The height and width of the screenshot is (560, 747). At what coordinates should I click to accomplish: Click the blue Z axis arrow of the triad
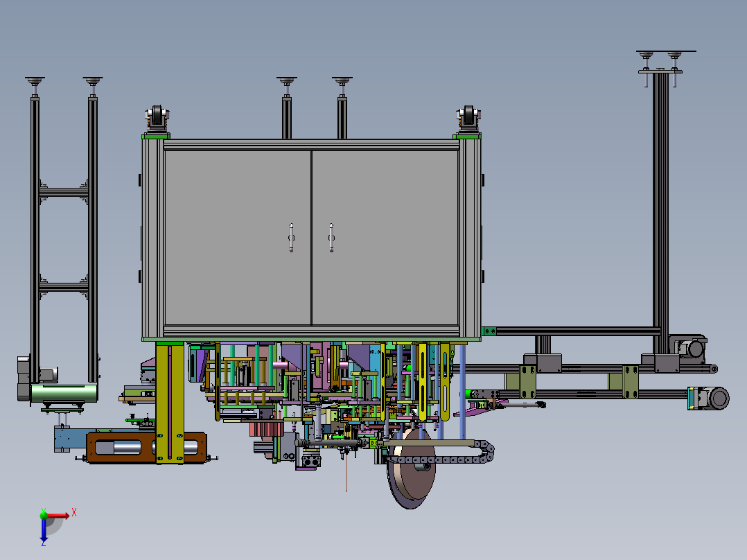click(44, 532)
